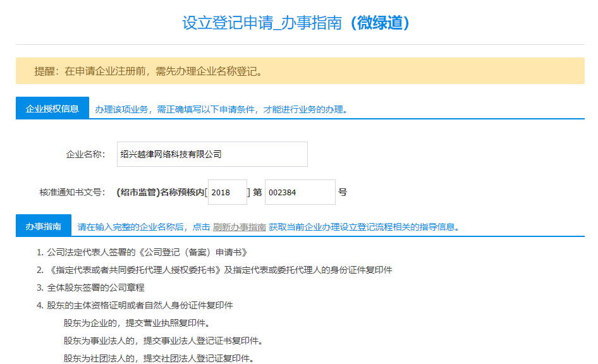The width and height of the screenshot is (598, 364).
Task: Click the 企业名称 field label
Action: point(86,154)
